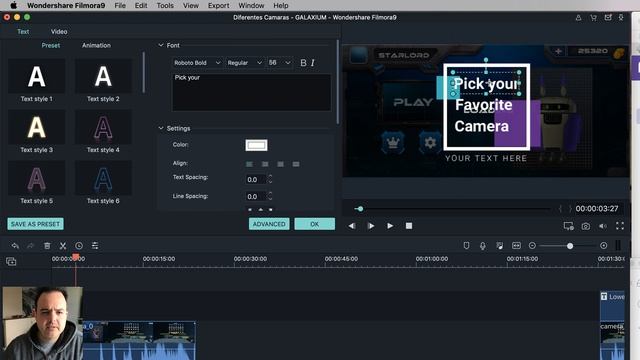Click the account user icon in title bar

point(578,18)
